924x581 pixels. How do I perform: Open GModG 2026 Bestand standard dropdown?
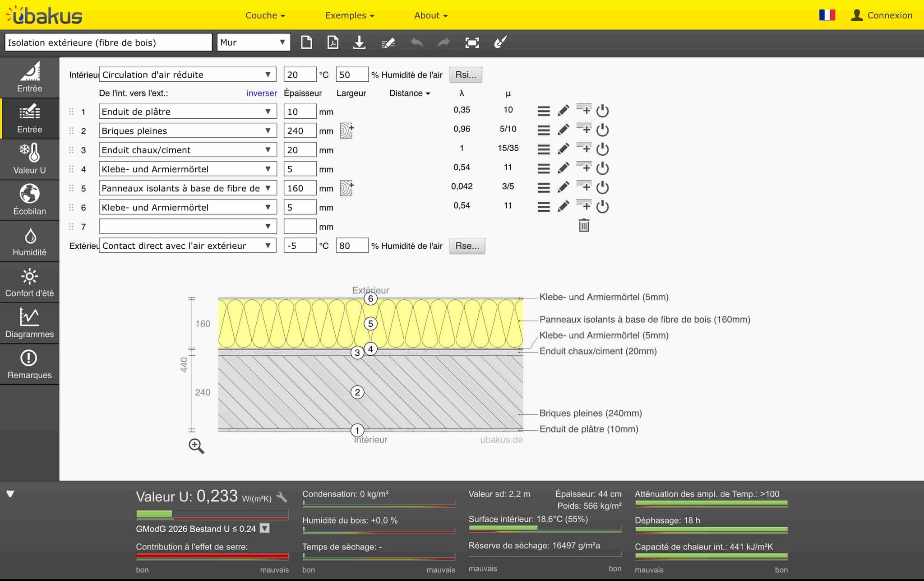coord(265,528)
